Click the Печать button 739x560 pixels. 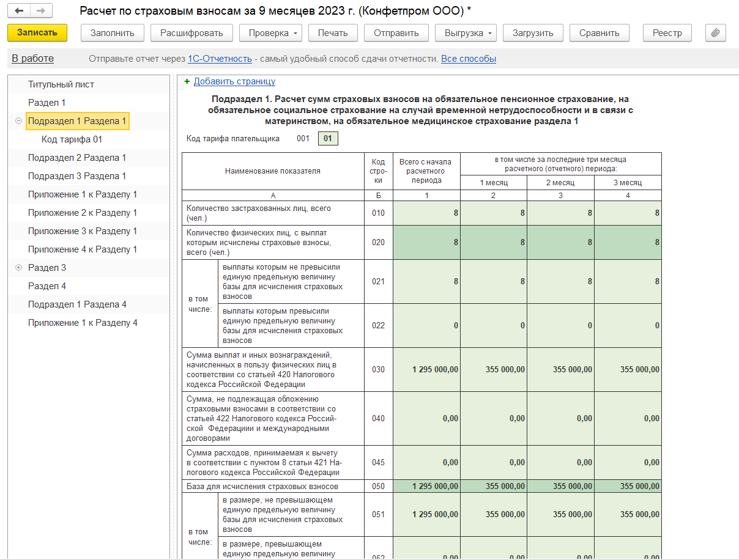(x=333, y=33)
